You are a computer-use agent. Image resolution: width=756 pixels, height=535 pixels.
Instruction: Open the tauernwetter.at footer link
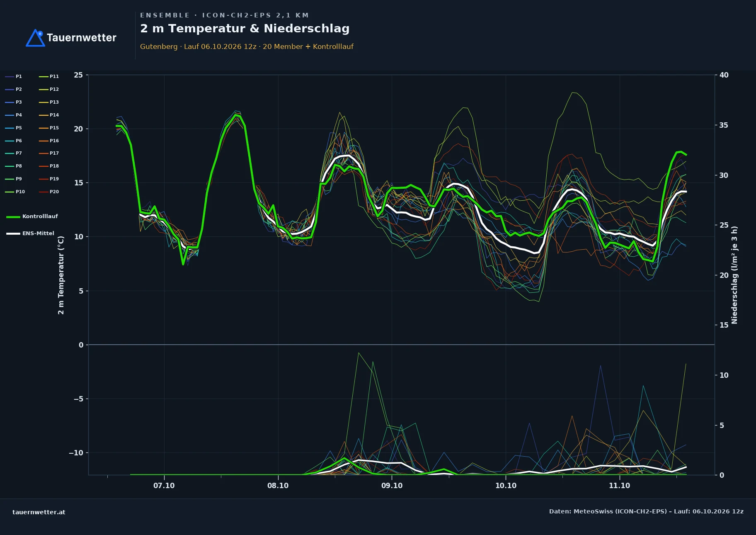click(39, 512)
